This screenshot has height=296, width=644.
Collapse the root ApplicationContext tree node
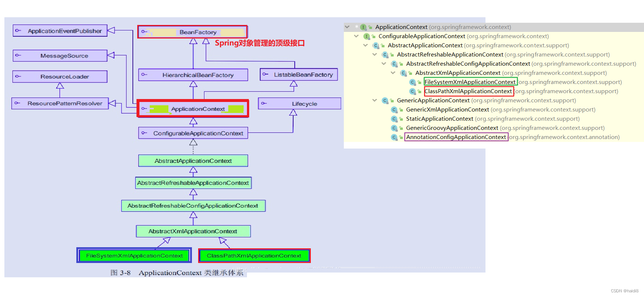347,27
